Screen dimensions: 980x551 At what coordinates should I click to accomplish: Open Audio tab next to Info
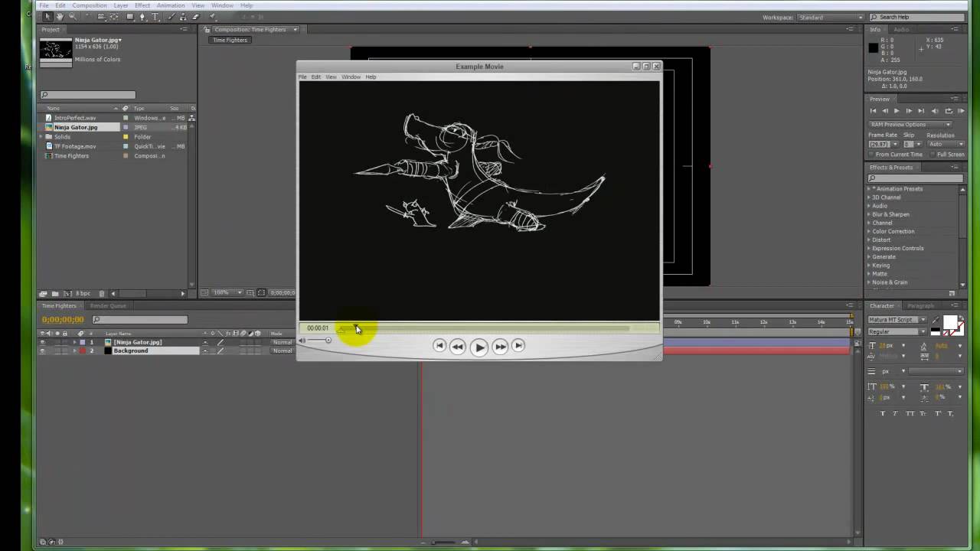[x=901, y=30]
